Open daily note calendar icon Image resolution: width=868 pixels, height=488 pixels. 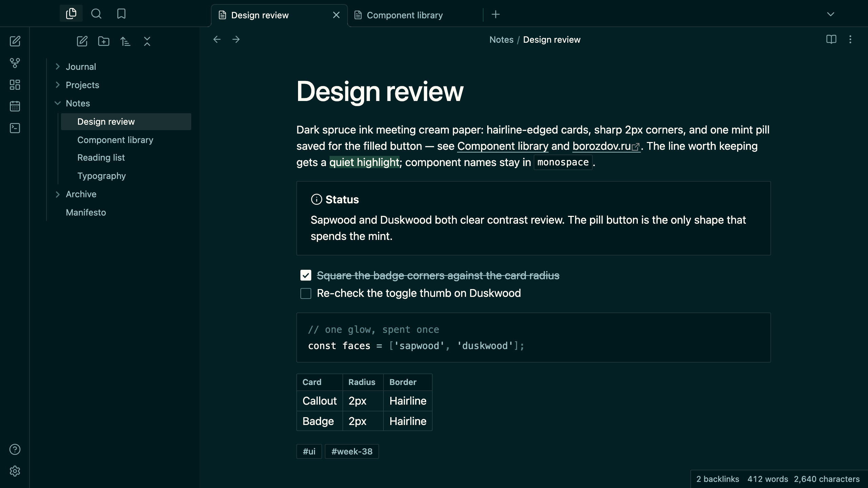15,106
